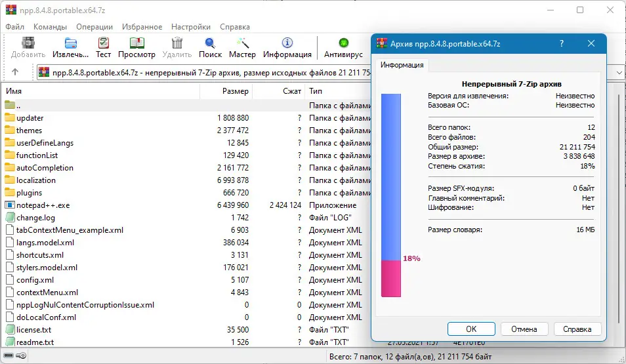The height and width of the screenshot is (364, 626).
Task: Click the Извлечь (Extract) toolbar icon
Action: click(70, 43)
